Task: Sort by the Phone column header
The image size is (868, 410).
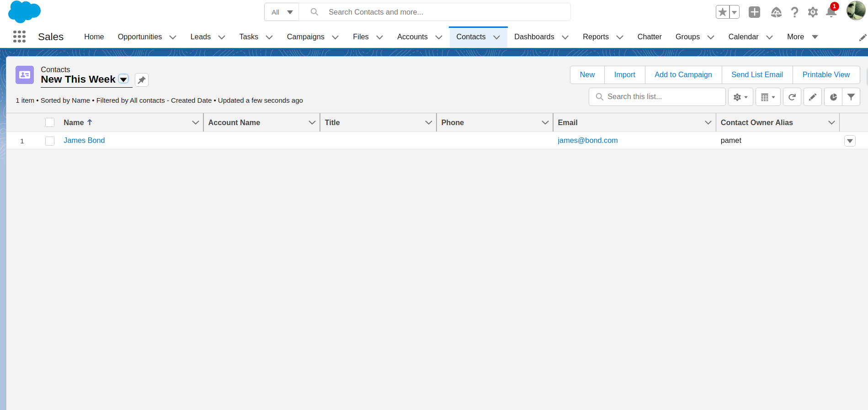Action: [452, 122]
